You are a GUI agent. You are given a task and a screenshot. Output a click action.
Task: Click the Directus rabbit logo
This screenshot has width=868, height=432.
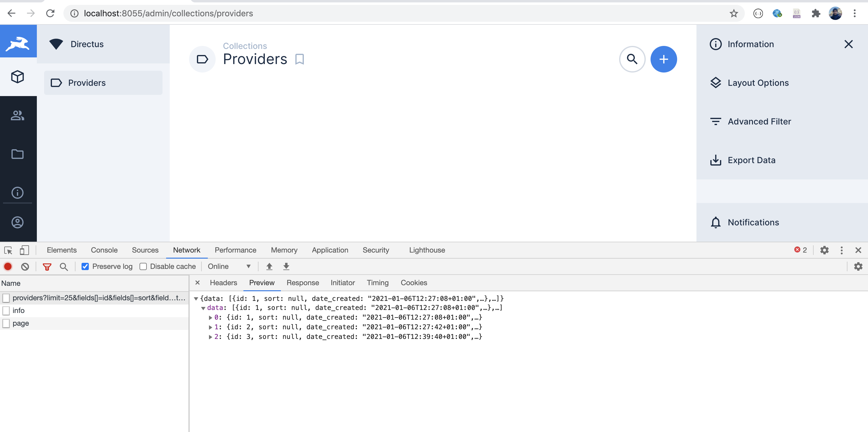(x=18, y=44)
